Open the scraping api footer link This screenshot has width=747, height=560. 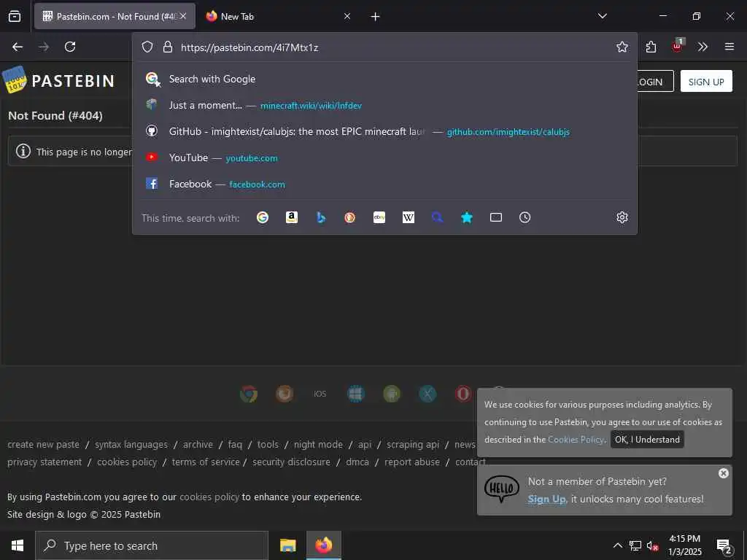tap(413, 444)
